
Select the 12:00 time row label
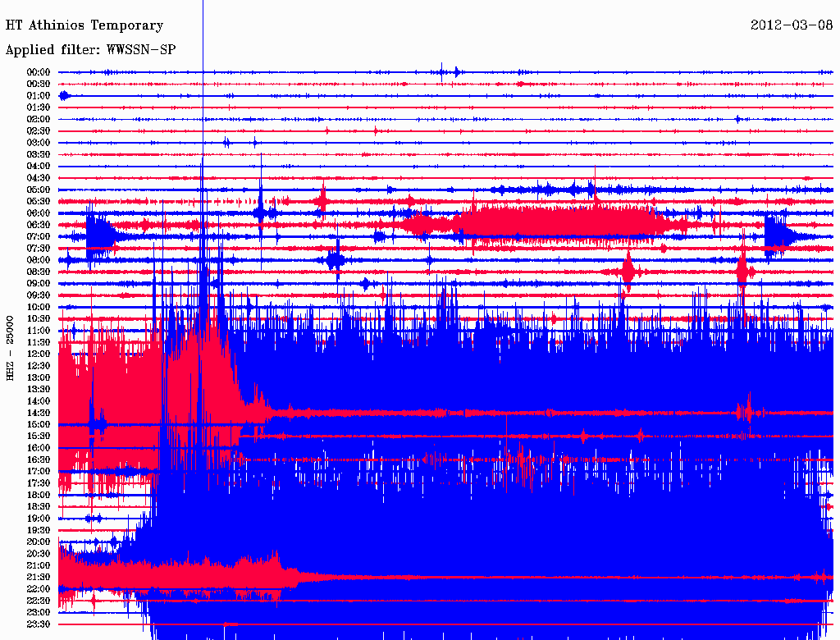pyautogui.click(x=39, y=354)
